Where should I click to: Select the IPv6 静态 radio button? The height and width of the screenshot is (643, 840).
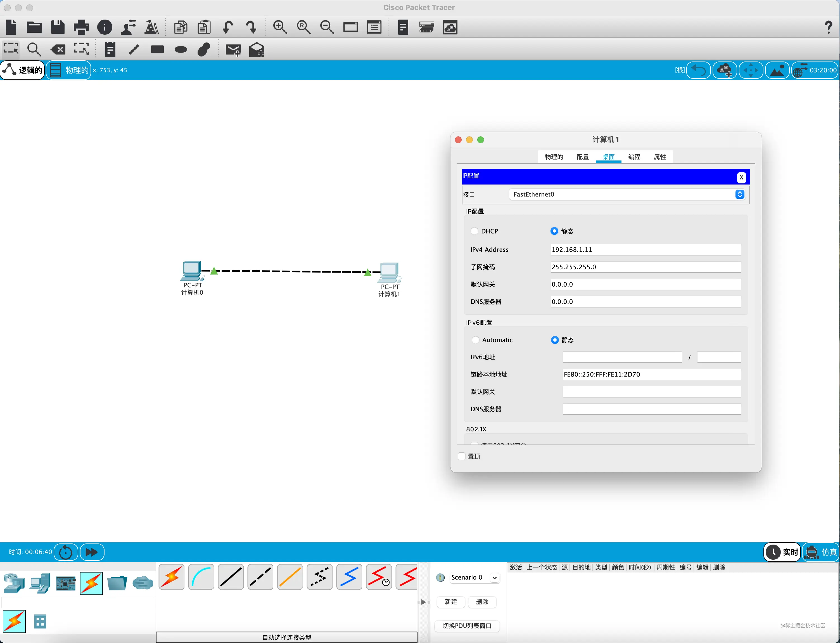point(555,340)
